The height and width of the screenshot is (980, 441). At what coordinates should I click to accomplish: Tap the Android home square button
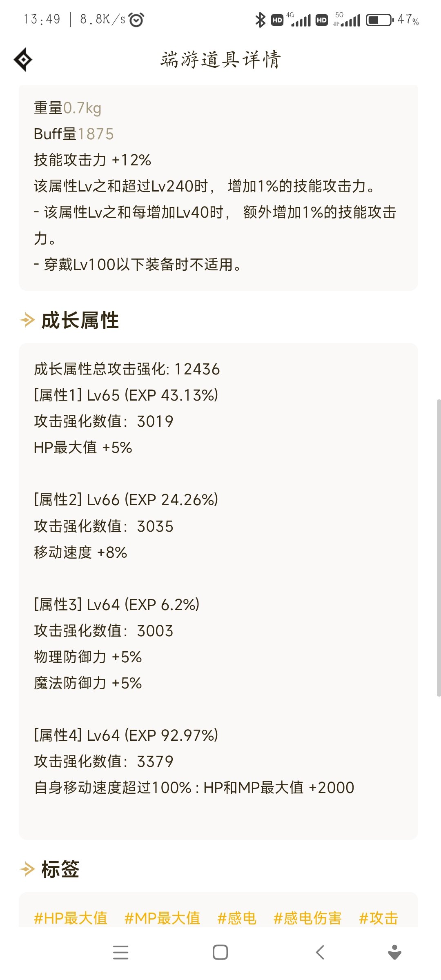[220, 952]
